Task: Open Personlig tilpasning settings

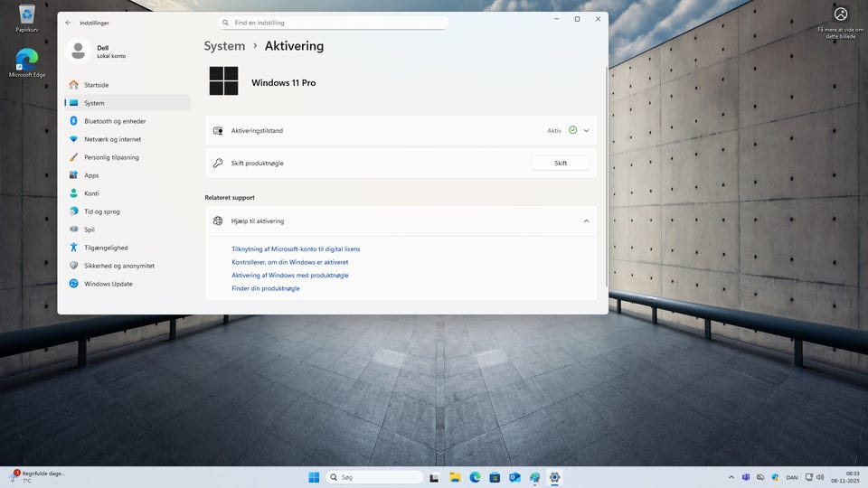Action: click(x=111, y=157)
